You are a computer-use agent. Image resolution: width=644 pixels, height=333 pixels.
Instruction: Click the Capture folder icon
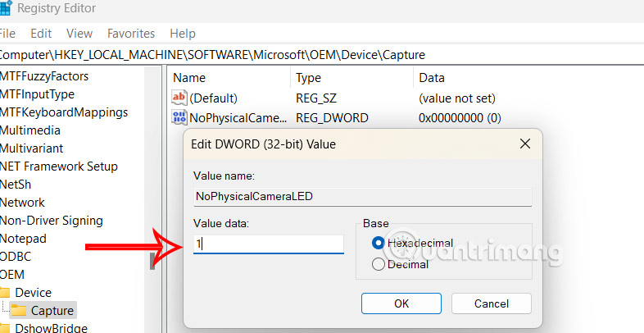(19, 310)
